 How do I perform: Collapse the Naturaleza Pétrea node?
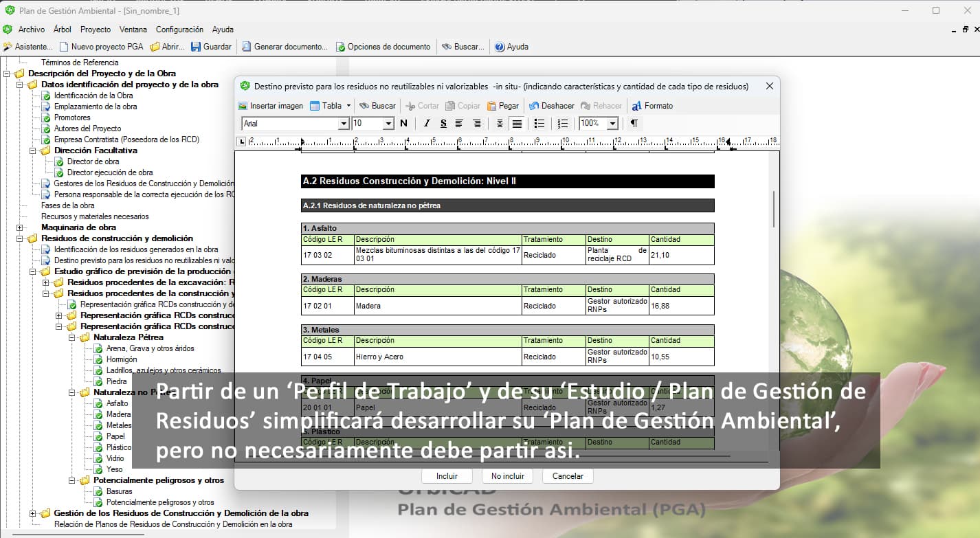(72, 337)
